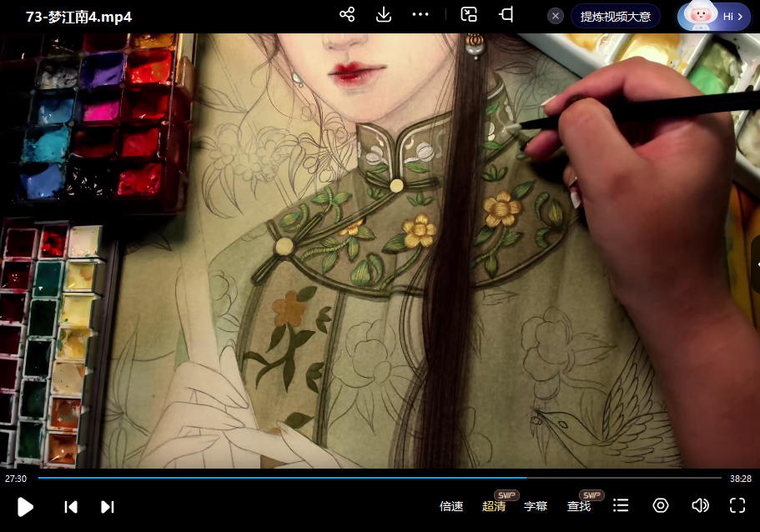The height and width of the screenshot is (532, 760).
Task: Click the pin window icon in top bar
Action: pyautogui.click(x=506, y=15)
